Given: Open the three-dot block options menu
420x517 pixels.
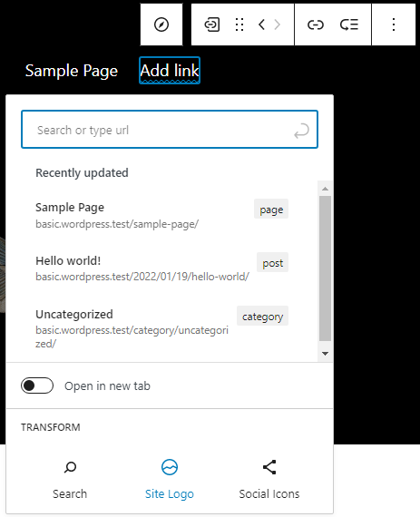Looking at the screenshot, I should click(x=394, y=24).
